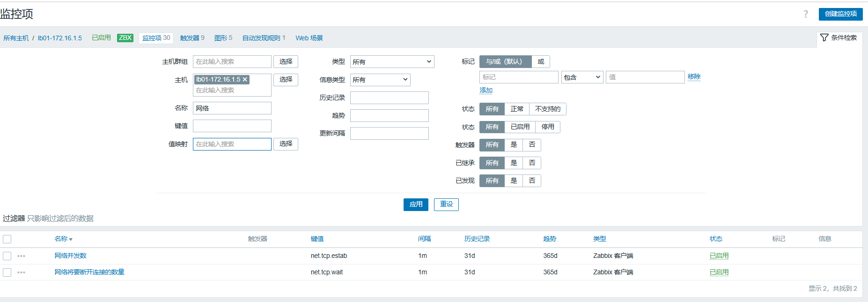
Task: Click the 移除 tag link
Action: (x=694, y=77)
